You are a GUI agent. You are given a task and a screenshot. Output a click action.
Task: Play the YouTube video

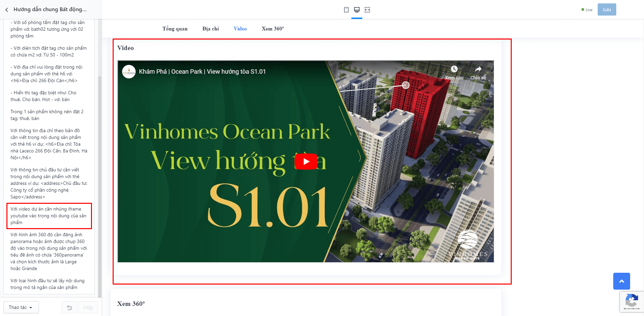pos(306,162)
